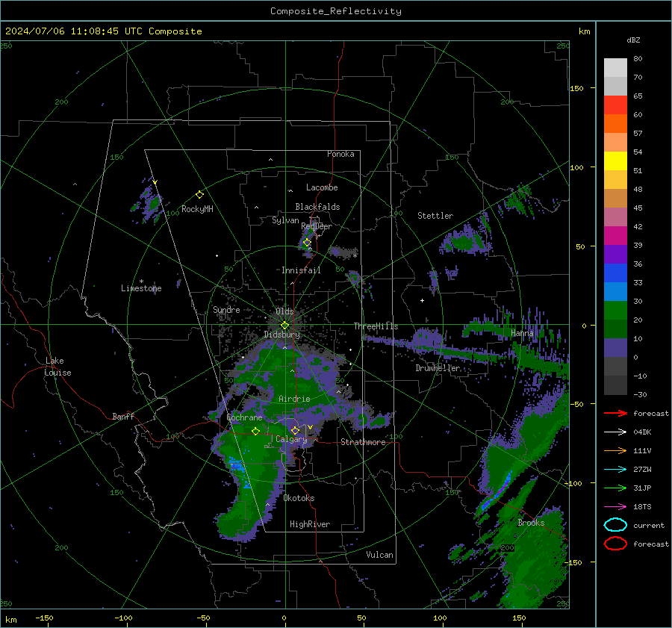Click the yellow diamond marker beside RockyMH
The height and width of the screenshot is (628, 672).
[199, 195]
